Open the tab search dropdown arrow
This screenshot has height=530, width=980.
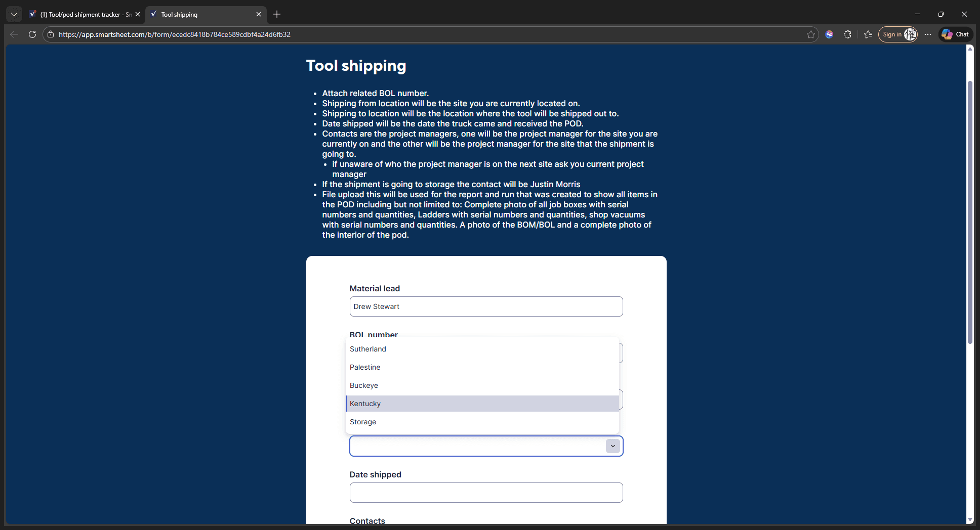[x=14, y=14]
